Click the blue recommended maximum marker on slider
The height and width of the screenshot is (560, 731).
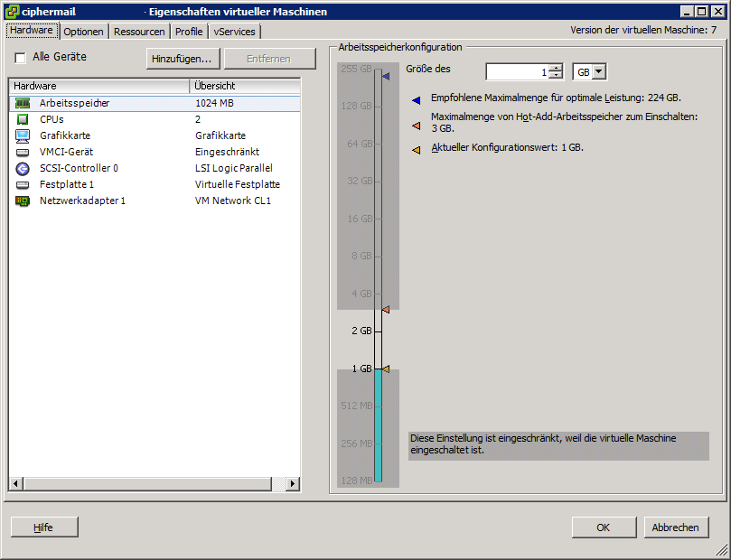tap(385, 77)
